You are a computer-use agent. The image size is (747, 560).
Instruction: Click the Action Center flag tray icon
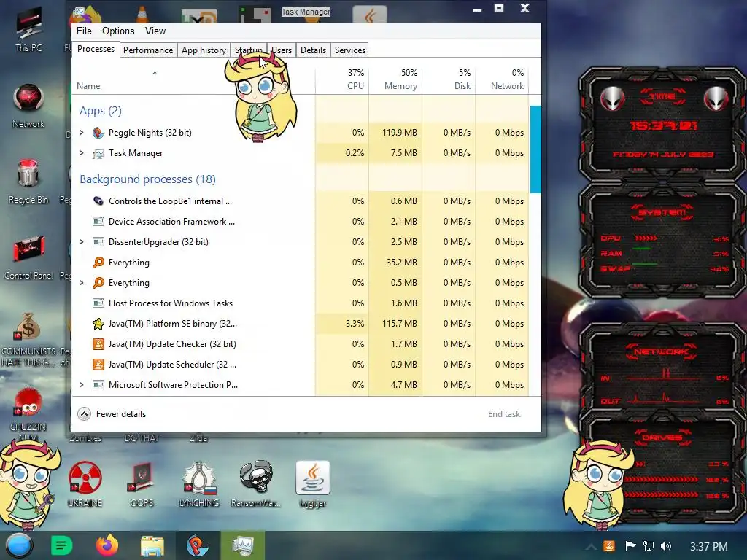(x=630, y=545)
